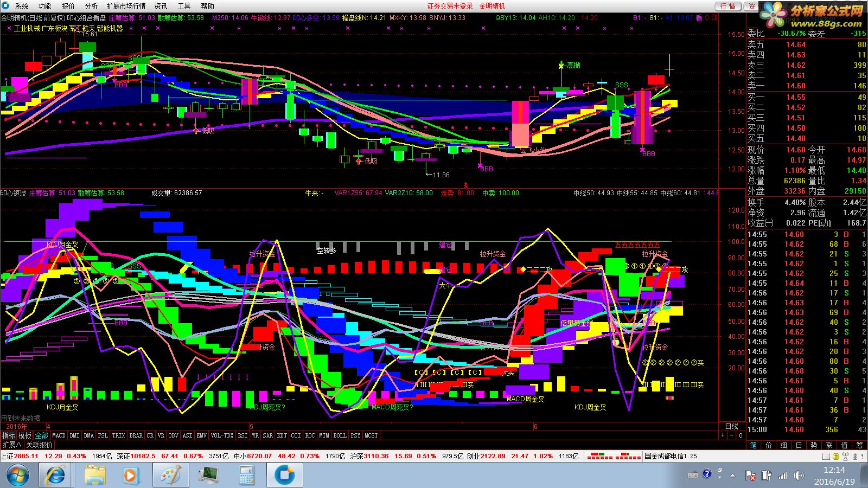Switch to SAR indicator

click(267, 435)
